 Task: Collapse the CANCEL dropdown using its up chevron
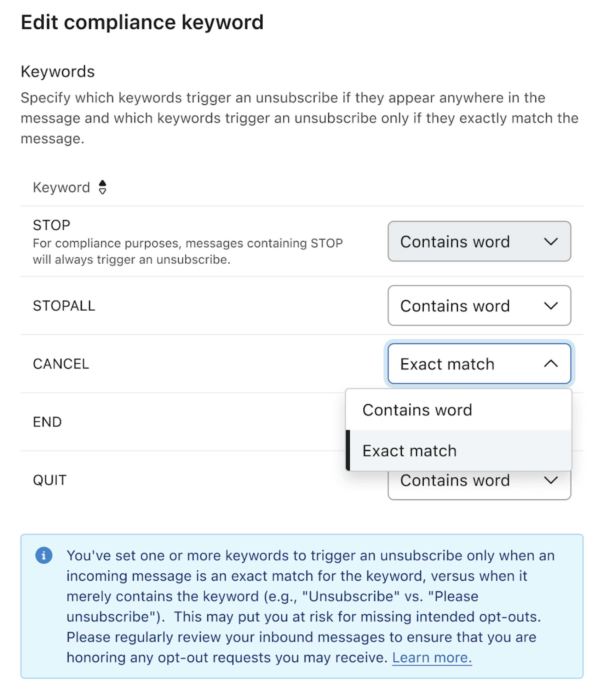click(550, 364)
